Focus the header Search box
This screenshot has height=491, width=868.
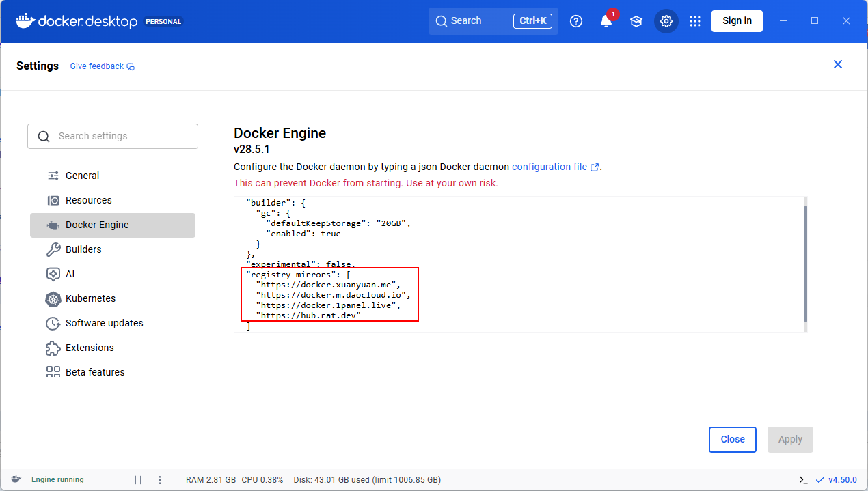click(x=493, y=21)
